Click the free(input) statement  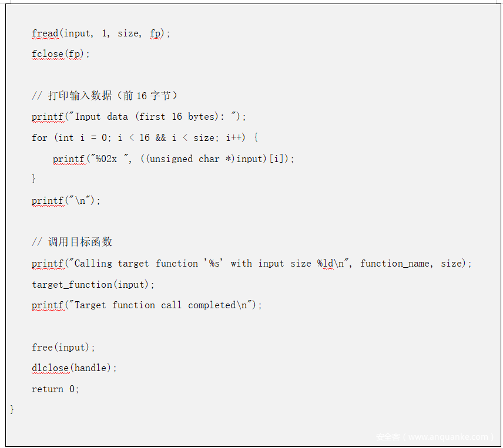pyautogui.click(x=63, y=348)
